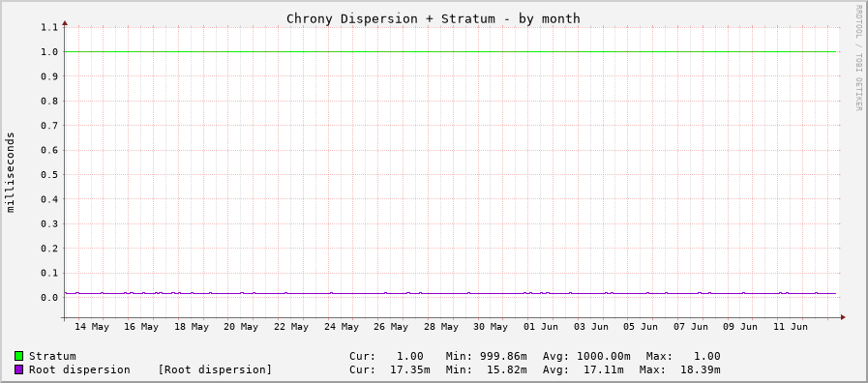Click the '05 Jun' x-axis date label
The width and height of the screenshot is (868, 383).
tap(641, 327)
